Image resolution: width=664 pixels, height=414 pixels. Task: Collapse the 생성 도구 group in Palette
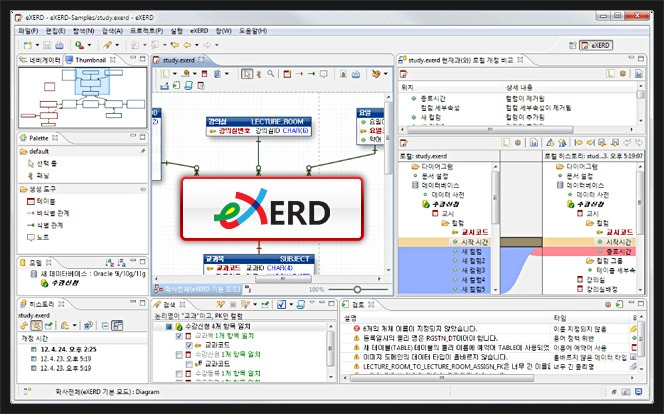coord(82,189)
